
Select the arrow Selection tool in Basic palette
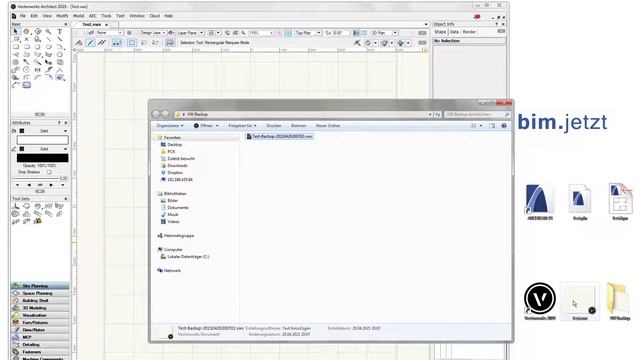pyautogui.click(x=16, y=31)
